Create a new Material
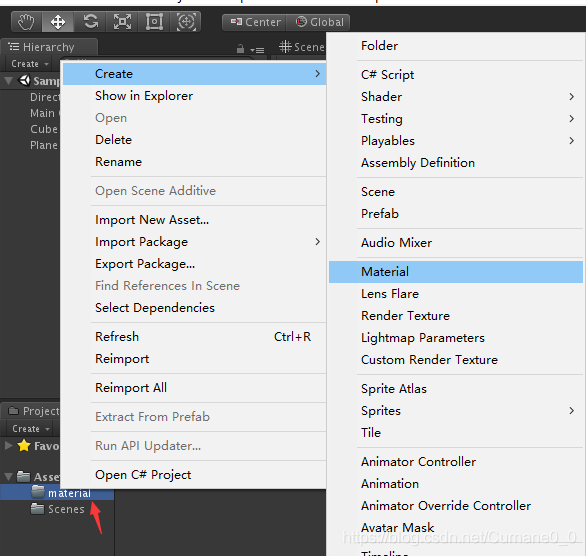The height and width of the screenshot is (556, 586). 456,272
